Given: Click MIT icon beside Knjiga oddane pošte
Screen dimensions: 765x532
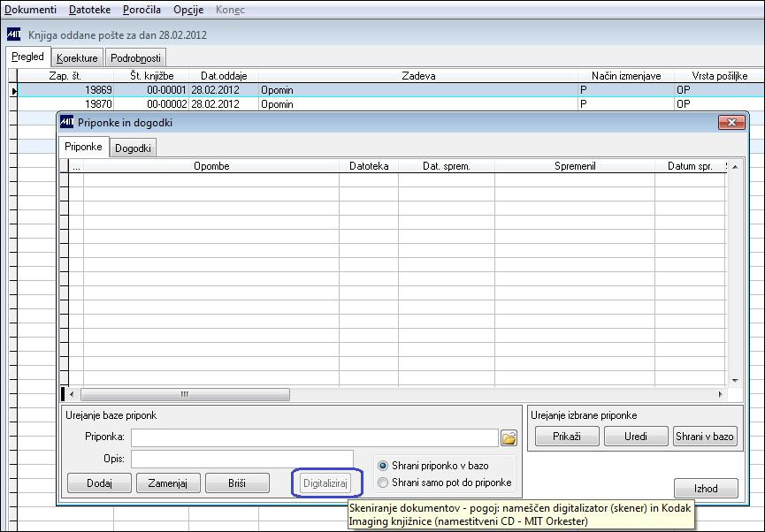Looking at the screenshot, I should pyautogui.click(x=13, y=34).
